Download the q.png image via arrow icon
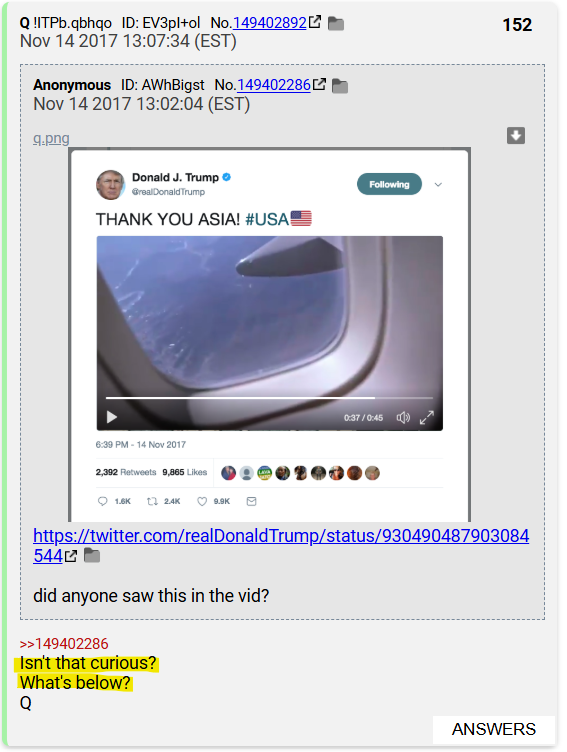The width and height of the screenshot is (567, 752). (x=516, y=136)
